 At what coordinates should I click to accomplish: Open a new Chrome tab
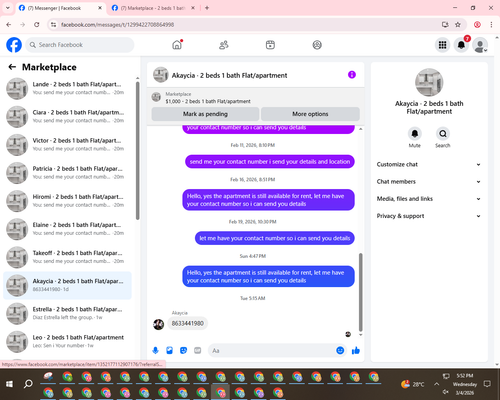(207, 8)
